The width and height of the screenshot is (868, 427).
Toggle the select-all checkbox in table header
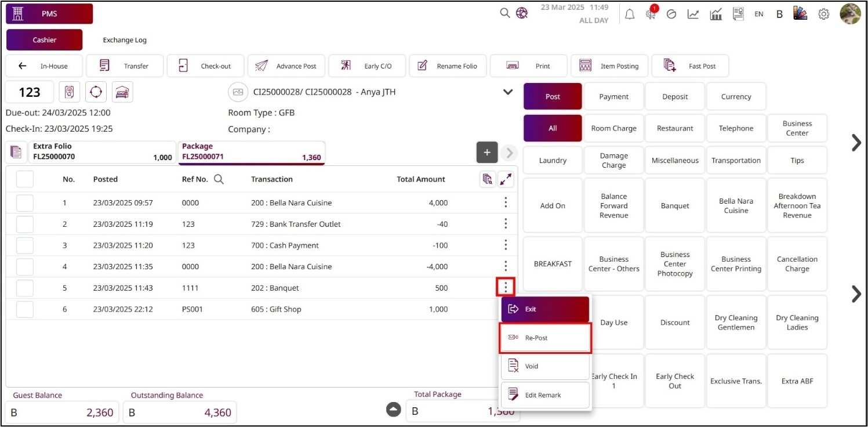pos(25,179)
